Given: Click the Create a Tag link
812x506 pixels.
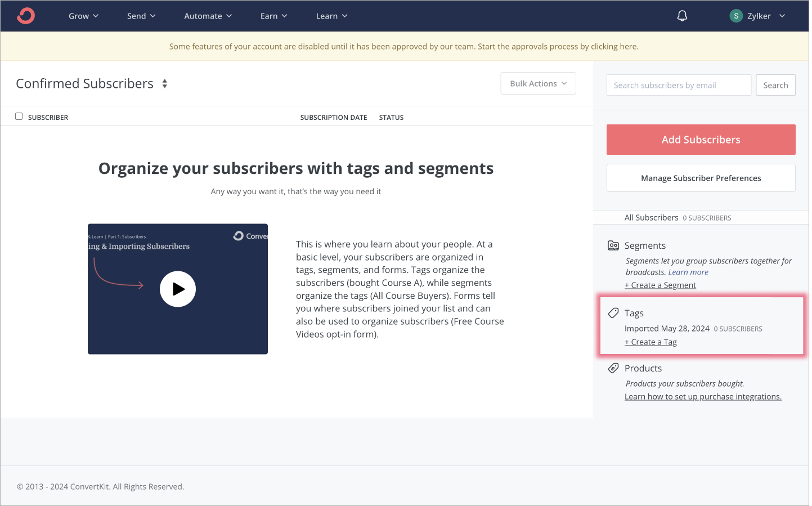Looking at the screenshot, I should coord(651,342).
